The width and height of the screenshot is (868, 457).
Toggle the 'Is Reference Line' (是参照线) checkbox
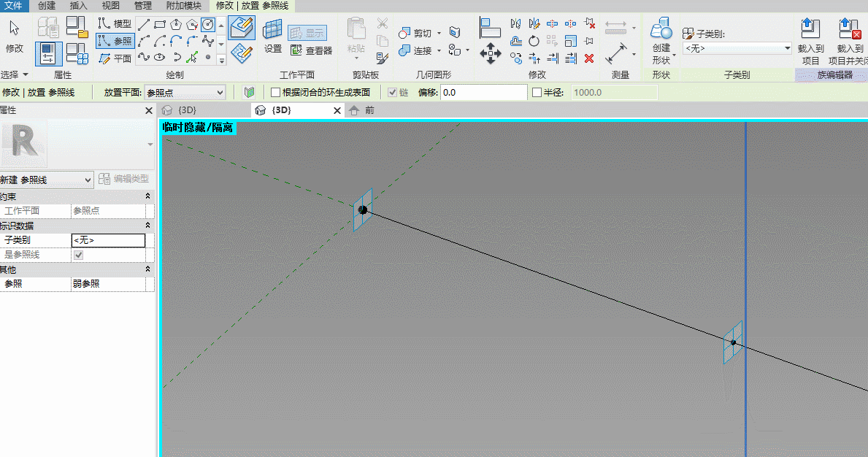click(79, 255)
